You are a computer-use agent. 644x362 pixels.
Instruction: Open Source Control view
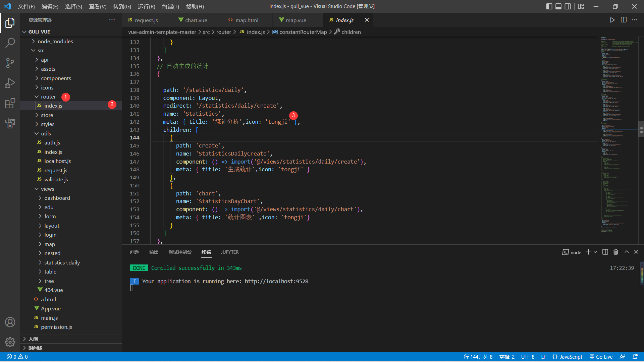pos(10,63)
